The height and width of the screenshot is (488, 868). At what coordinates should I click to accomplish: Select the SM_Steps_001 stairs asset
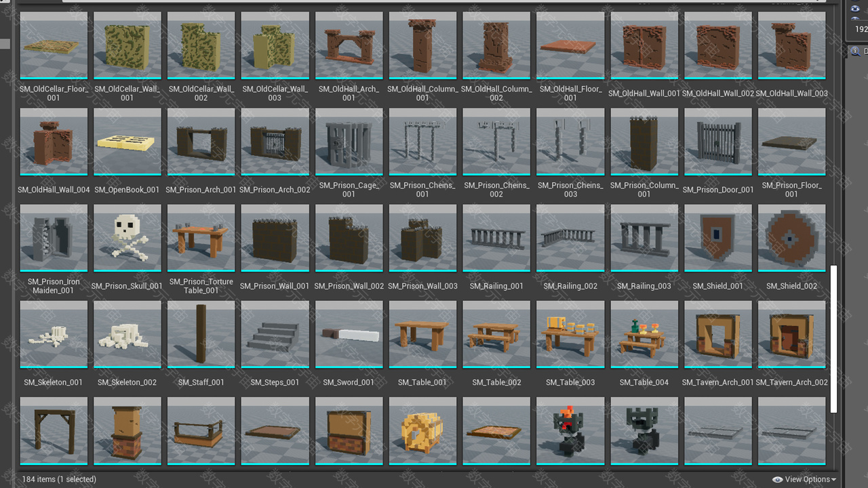(x=275, y=334)
